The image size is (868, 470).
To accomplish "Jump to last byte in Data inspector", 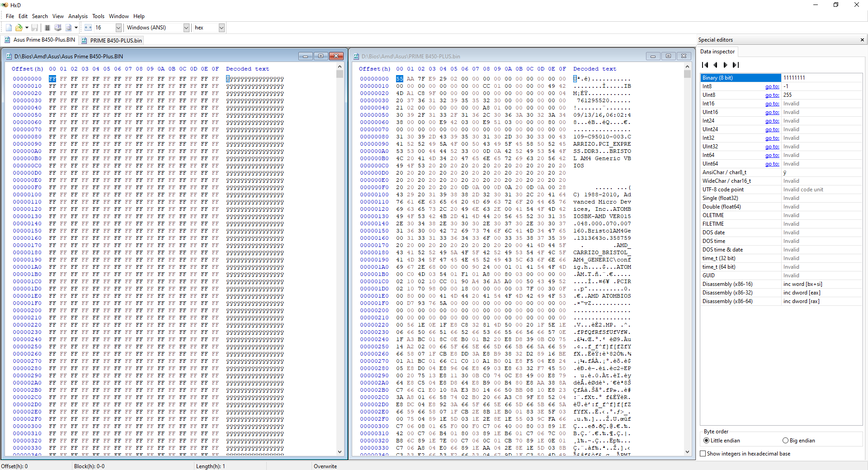I will [736, 65].
